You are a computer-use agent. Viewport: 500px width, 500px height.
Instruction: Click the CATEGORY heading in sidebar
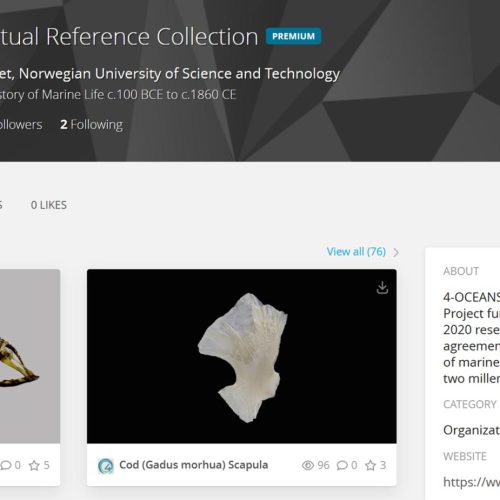click(x=470, y=404)
